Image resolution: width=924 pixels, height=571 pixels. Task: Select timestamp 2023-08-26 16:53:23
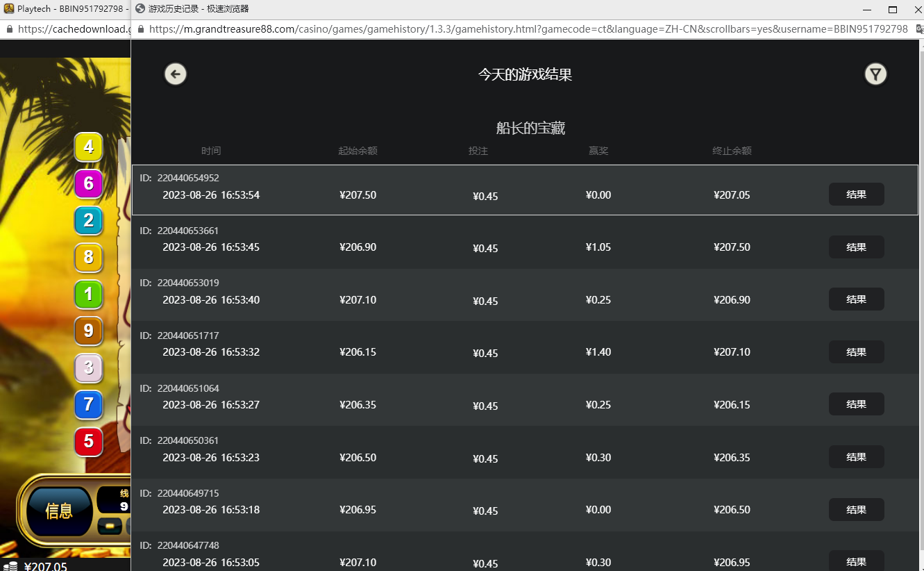211,458
